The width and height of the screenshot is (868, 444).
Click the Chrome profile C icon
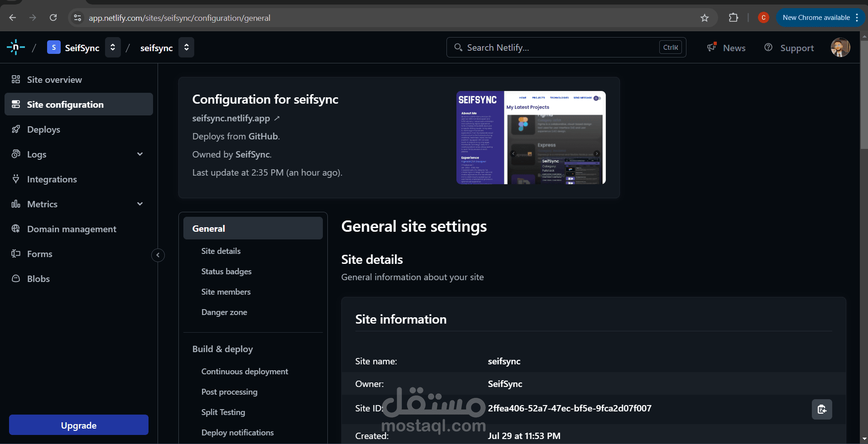coord(763,18)
